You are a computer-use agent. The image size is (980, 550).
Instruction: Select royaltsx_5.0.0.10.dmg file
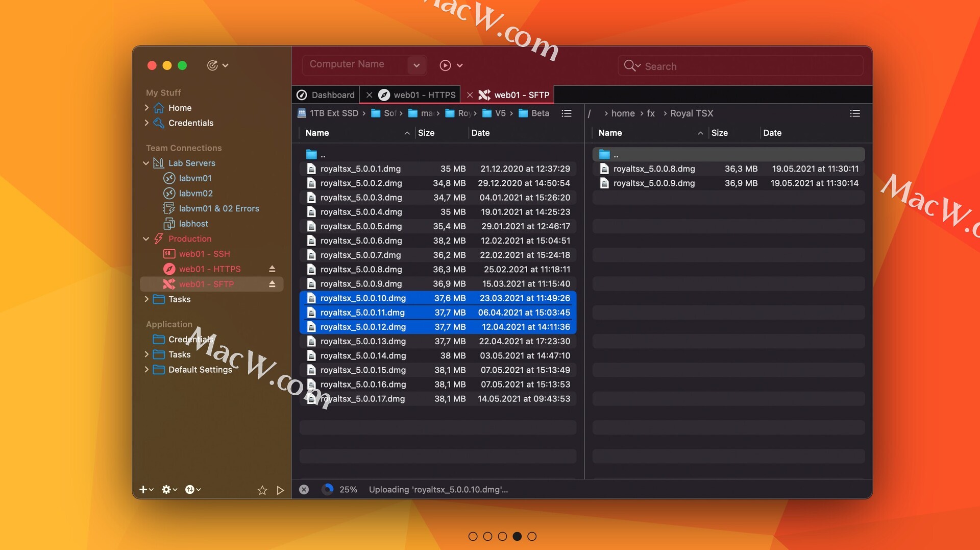(x=438, y=298)
